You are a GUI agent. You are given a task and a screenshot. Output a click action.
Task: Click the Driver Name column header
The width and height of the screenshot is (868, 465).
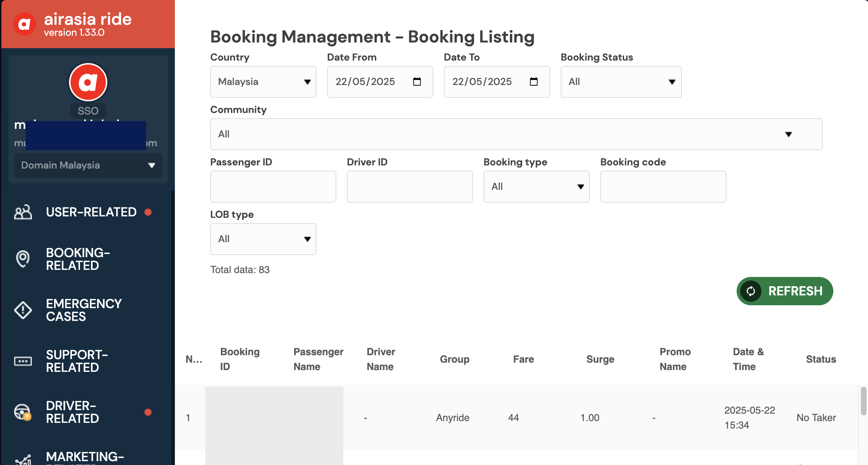381,359
